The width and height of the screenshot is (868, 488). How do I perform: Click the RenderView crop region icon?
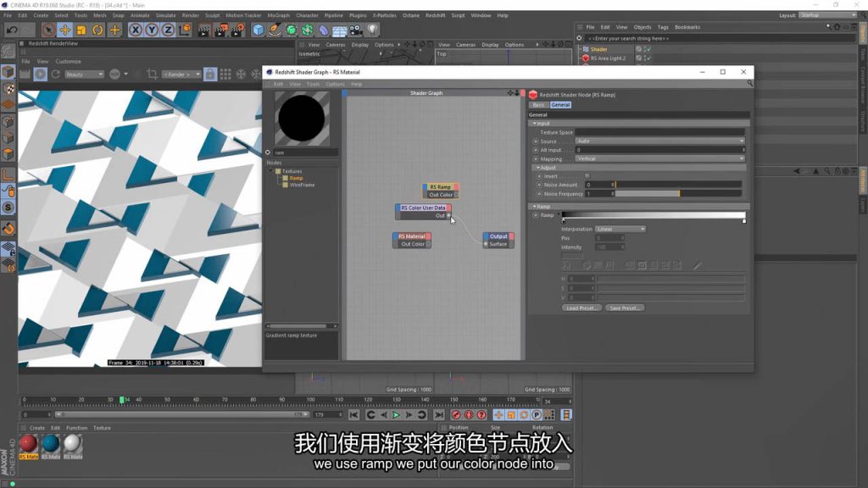(152, 75)
